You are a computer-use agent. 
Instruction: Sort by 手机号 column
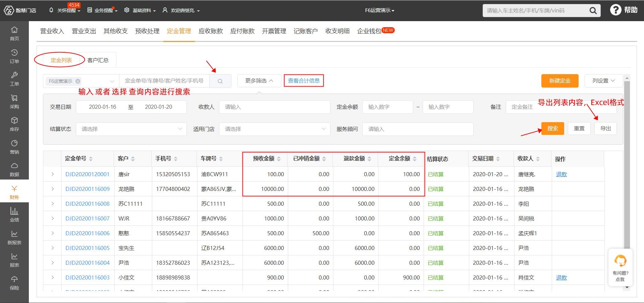(176, 159)
